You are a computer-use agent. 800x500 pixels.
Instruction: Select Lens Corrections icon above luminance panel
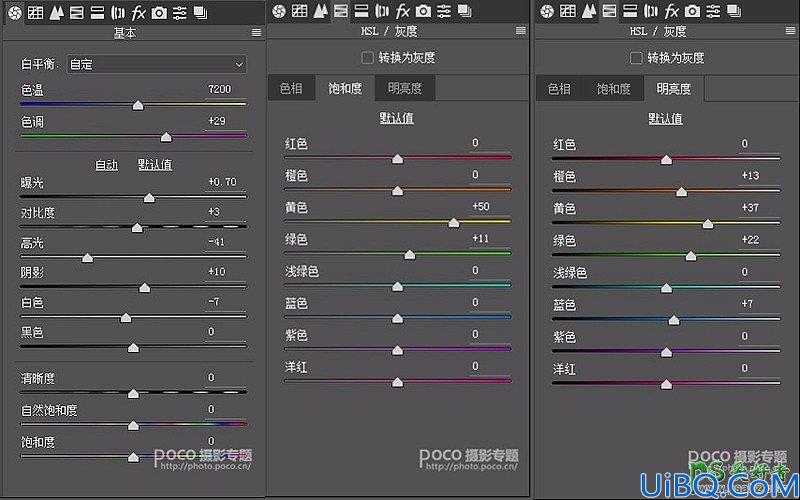coord(651,11)
